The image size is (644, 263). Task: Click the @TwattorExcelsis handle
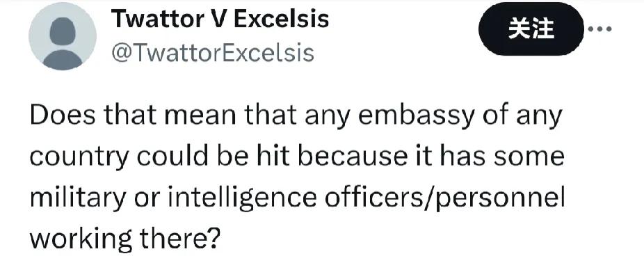pos(213,54)
